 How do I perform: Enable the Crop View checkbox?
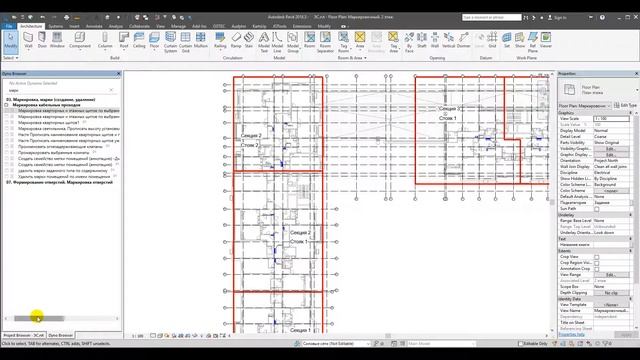click(596, 257)
